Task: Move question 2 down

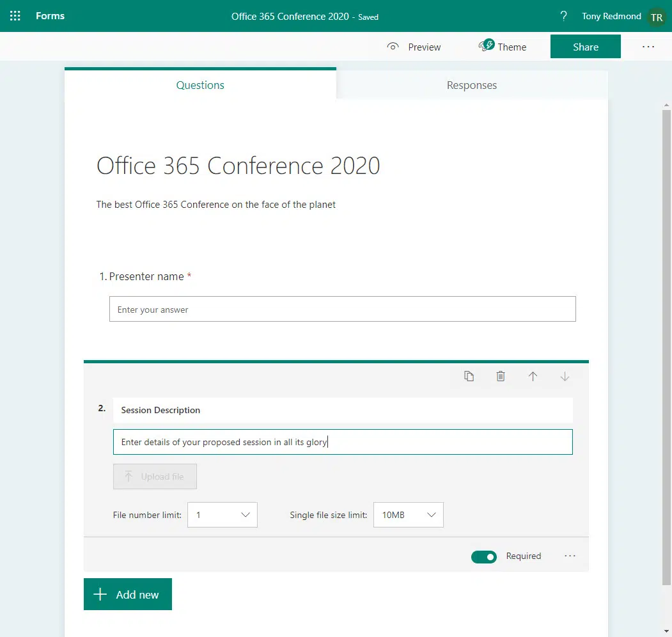Action: pyautogui.click(x=565, y=376)
